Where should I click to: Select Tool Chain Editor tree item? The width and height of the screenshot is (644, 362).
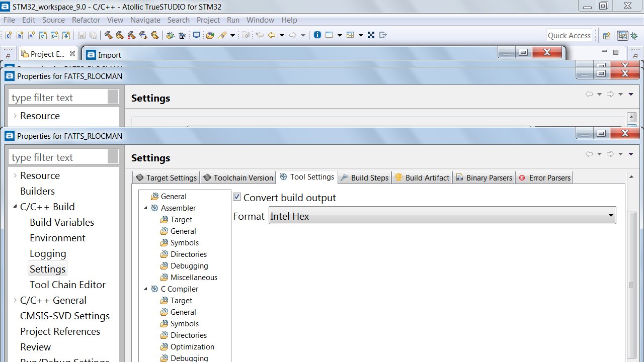67,285
